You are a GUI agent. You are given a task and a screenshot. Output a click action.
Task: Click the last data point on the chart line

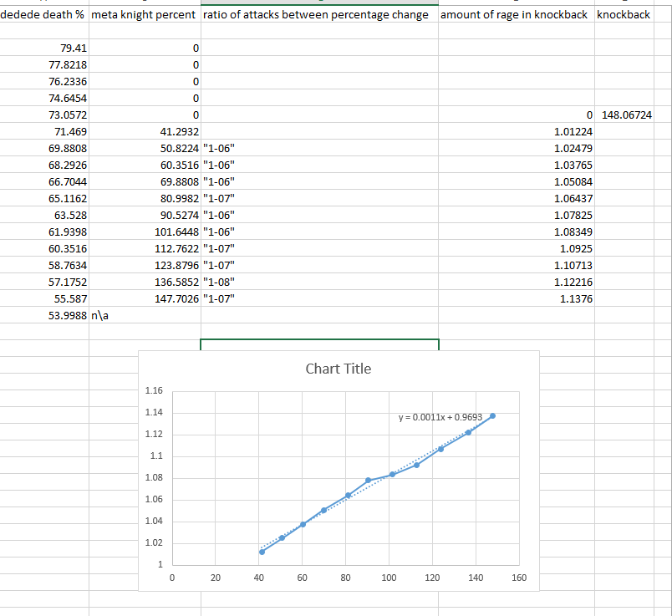click(492, 415)
